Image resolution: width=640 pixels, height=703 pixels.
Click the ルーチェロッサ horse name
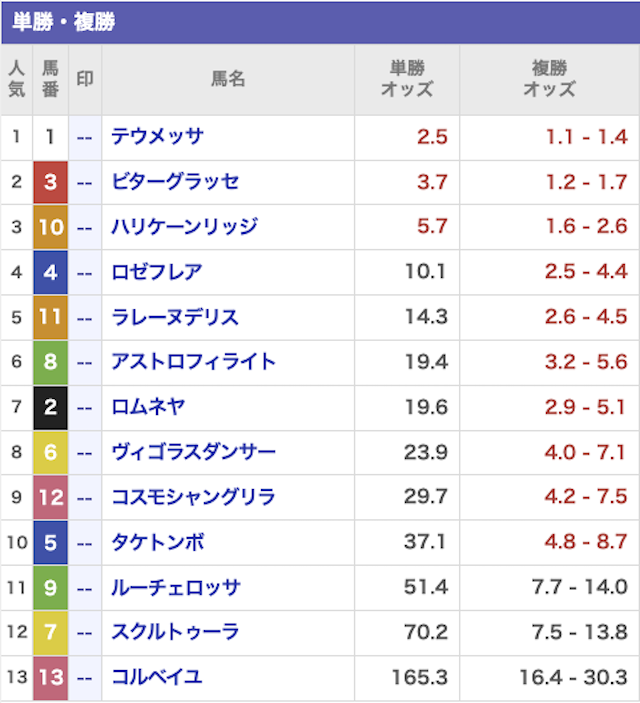pyautogui.click(x=176, y=587)
